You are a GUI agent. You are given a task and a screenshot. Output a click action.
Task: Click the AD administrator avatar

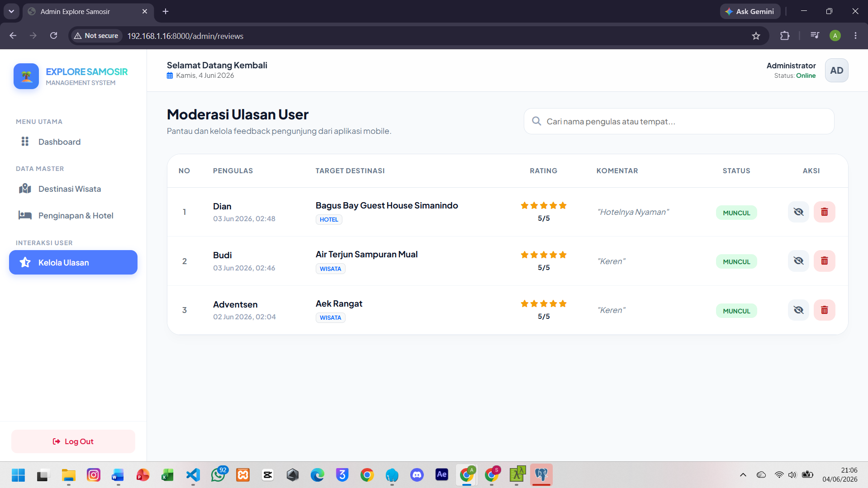(836, 71)
